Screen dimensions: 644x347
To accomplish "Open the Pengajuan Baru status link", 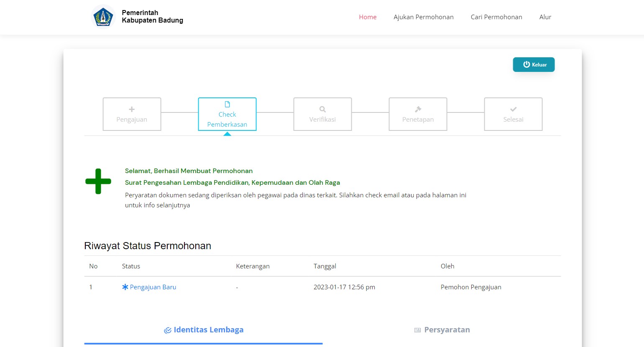I will (153, 287).
